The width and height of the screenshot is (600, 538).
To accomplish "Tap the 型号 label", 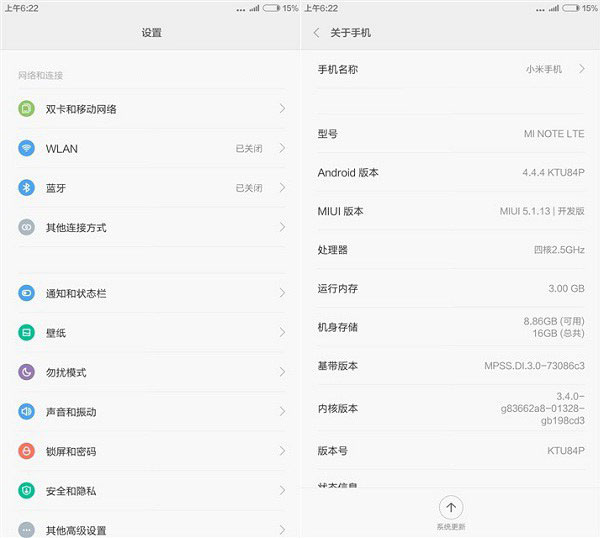I will coord(328,134).
